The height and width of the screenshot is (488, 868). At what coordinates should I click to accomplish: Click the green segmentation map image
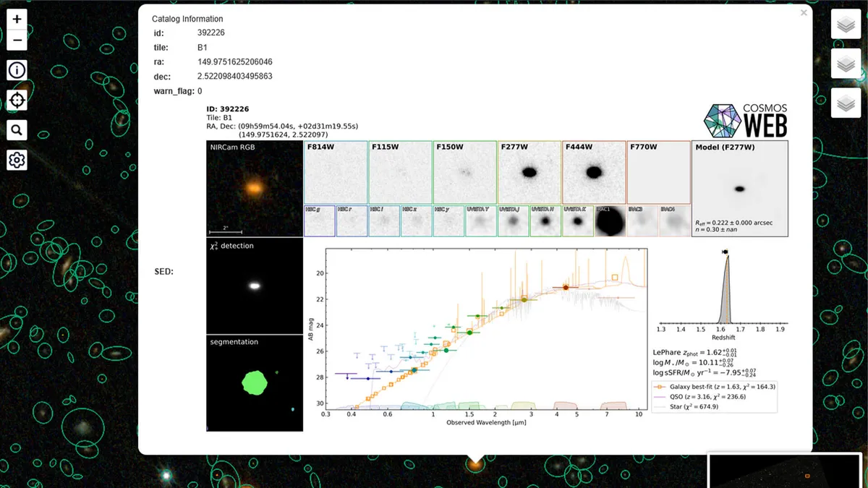point(254,383)
